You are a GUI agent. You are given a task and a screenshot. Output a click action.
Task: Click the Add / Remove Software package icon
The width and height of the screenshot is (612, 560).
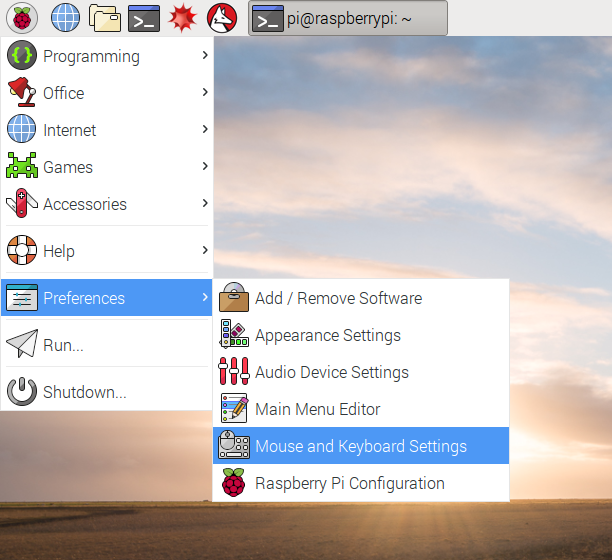[234, 297]
